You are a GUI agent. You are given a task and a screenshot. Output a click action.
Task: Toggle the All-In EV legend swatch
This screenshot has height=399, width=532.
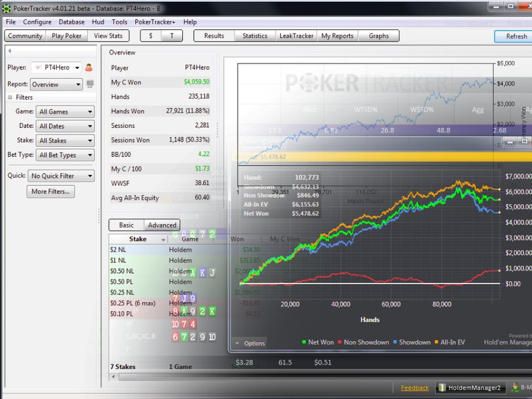point(437,342)
